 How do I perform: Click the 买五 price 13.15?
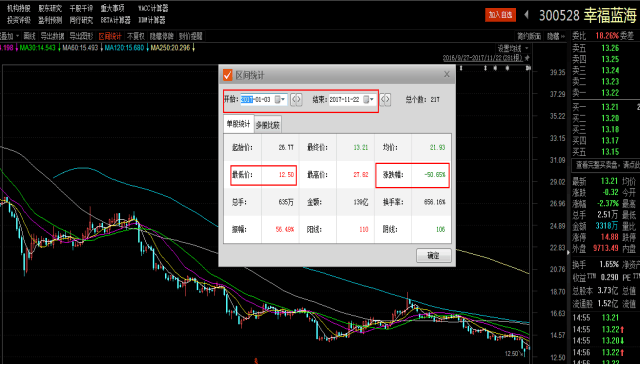(610, 152)
